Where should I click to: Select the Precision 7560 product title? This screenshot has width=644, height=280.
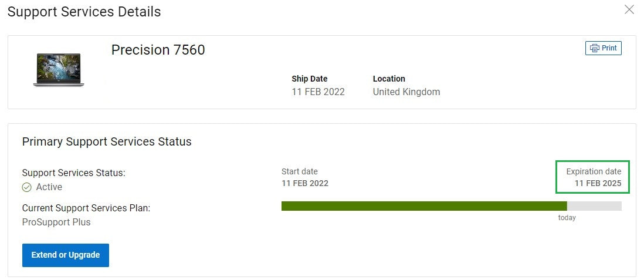point(158,50)
